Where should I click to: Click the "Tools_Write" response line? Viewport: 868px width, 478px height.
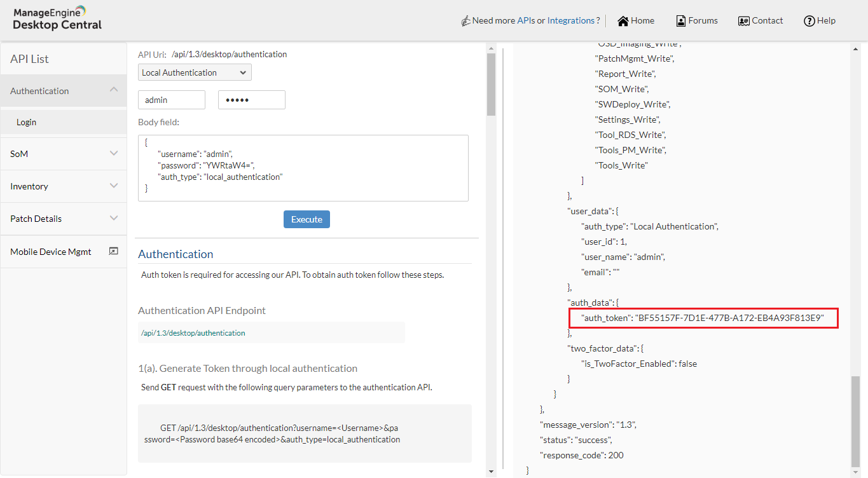coord(621,165)
